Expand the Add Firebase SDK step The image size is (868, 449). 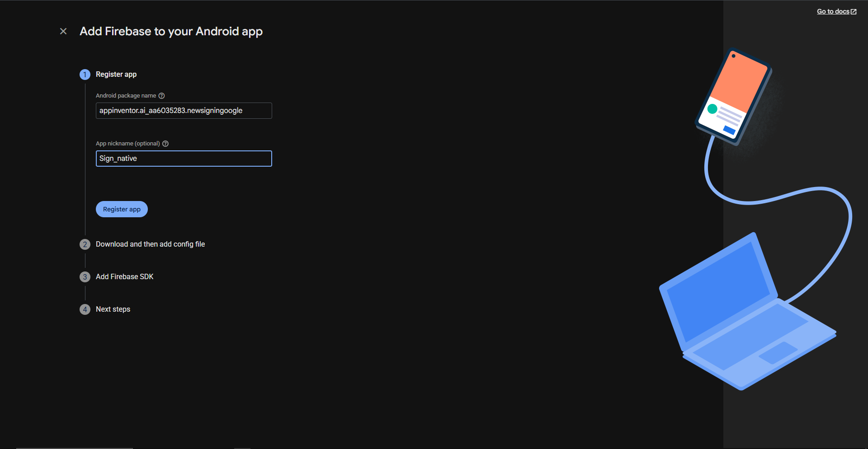coord(124,277)
